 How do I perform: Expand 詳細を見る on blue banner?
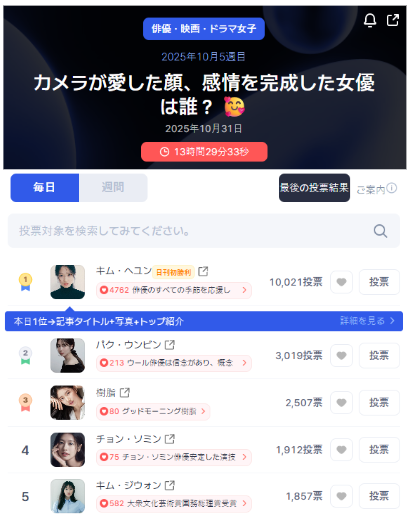coord(367,321)
